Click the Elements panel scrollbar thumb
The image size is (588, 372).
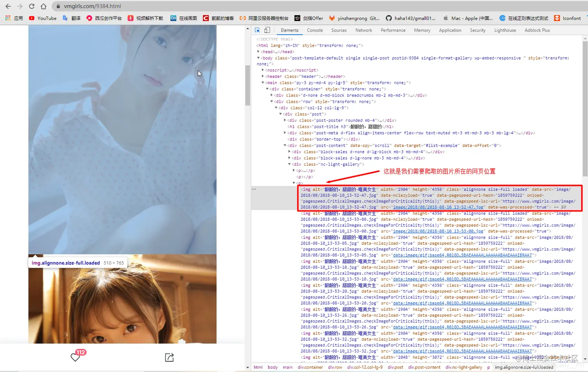[585, 109]
